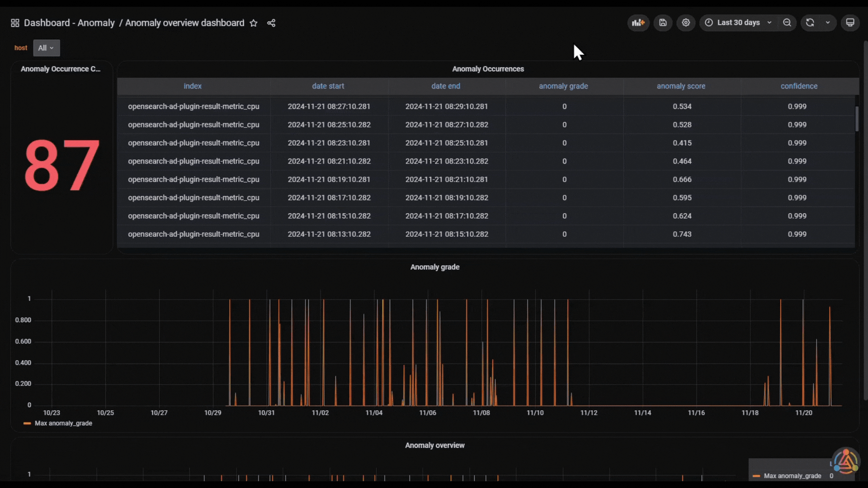Click the Anomaly Occurrences table scrollbar
868x488 pixels.
(857, 119)
